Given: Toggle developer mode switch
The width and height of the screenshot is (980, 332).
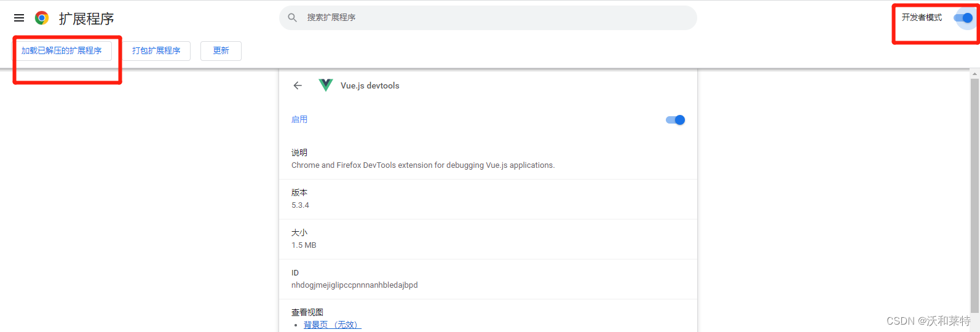Looking at the screenshot, I should coord(963,18).
